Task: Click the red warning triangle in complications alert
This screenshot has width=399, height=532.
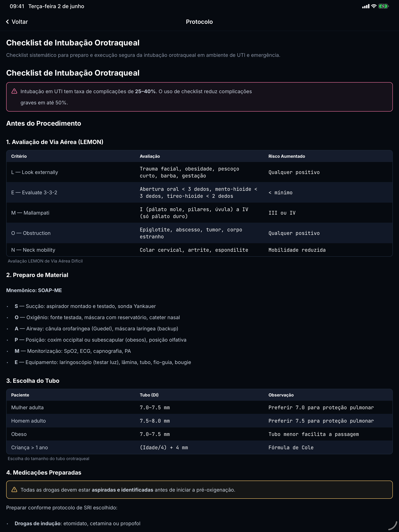Action: click(14, 91)
